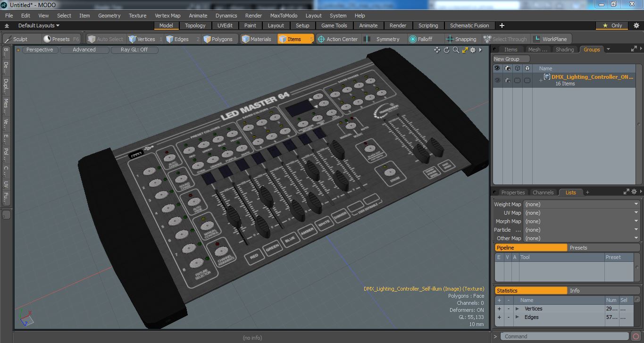Open viewport settings gear icon
The height and width of the screenshot is (343, 644).
(473, 50)
